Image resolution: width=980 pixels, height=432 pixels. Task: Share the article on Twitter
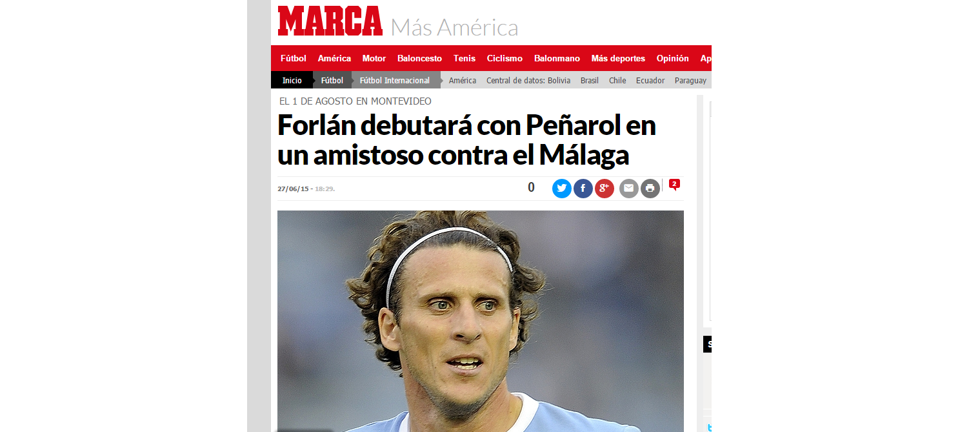click(x=562, y=189)
